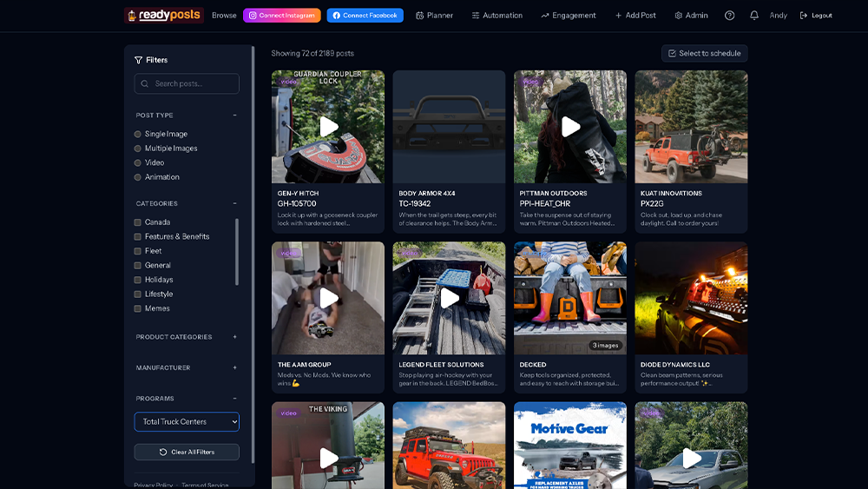
Task: Open the Total Truck Centers dropdown
Action: (187, 421)
